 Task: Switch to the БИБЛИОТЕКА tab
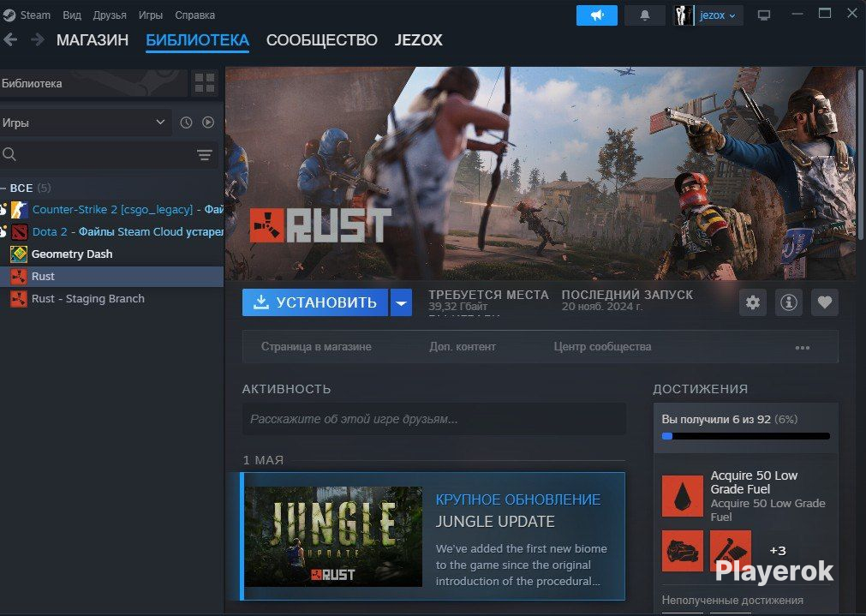tap(197, 39)
